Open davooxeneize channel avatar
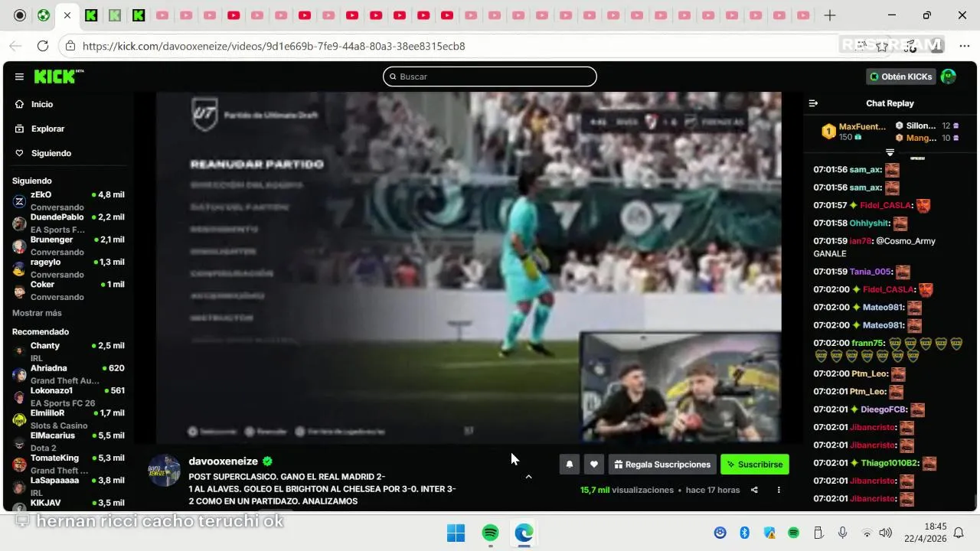 click(x=164, y=471)
